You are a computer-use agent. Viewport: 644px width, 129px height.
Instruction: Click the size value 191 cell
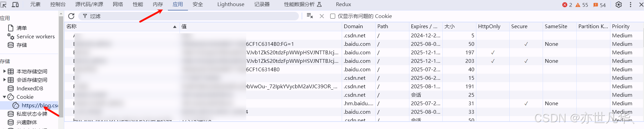459,86
